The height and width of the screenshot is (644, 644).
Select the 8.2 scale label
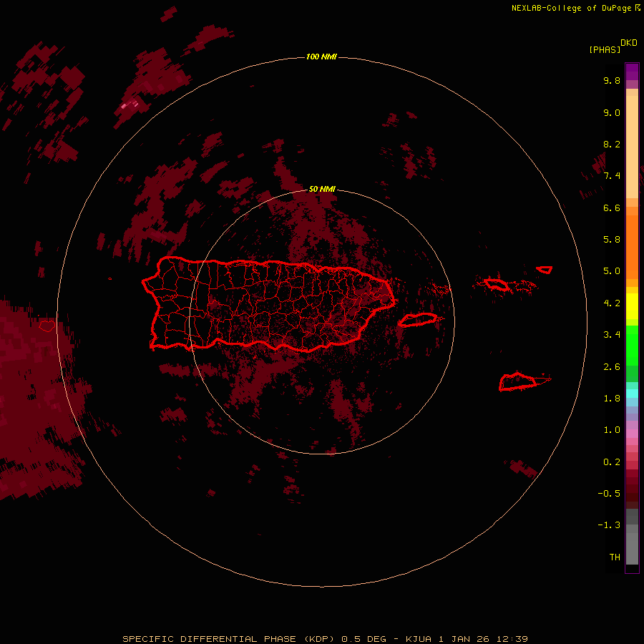tap(612, 144)
